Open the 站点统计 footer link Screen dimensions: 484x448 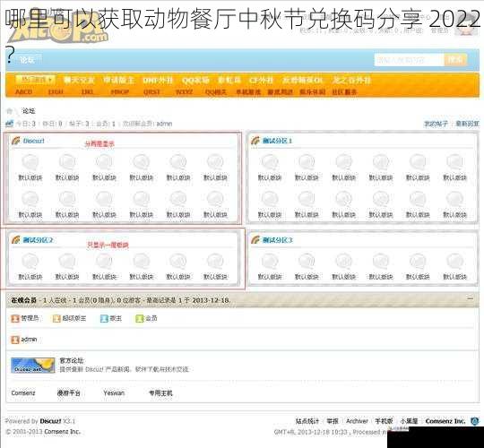pos(307,421)
